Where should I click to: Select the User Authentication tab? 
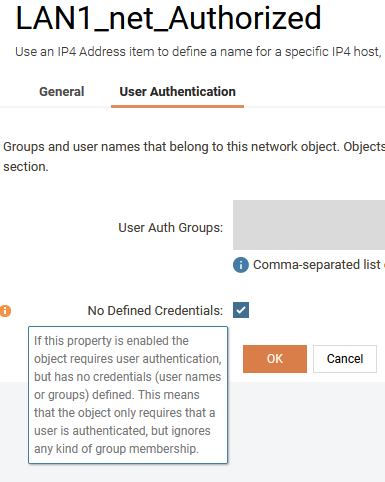[178, 92]
